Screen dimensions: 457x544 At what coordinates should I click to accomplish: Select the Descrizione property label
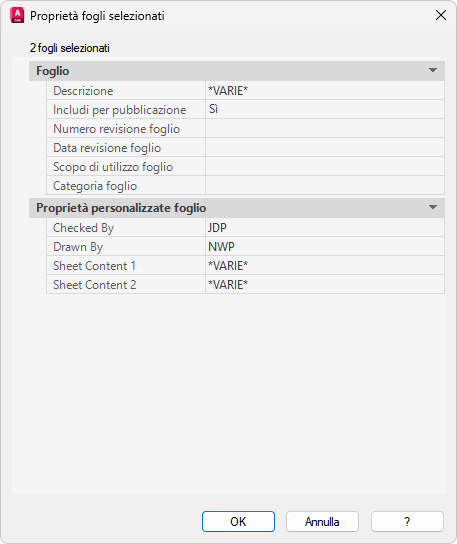click(x=83, y=91)
